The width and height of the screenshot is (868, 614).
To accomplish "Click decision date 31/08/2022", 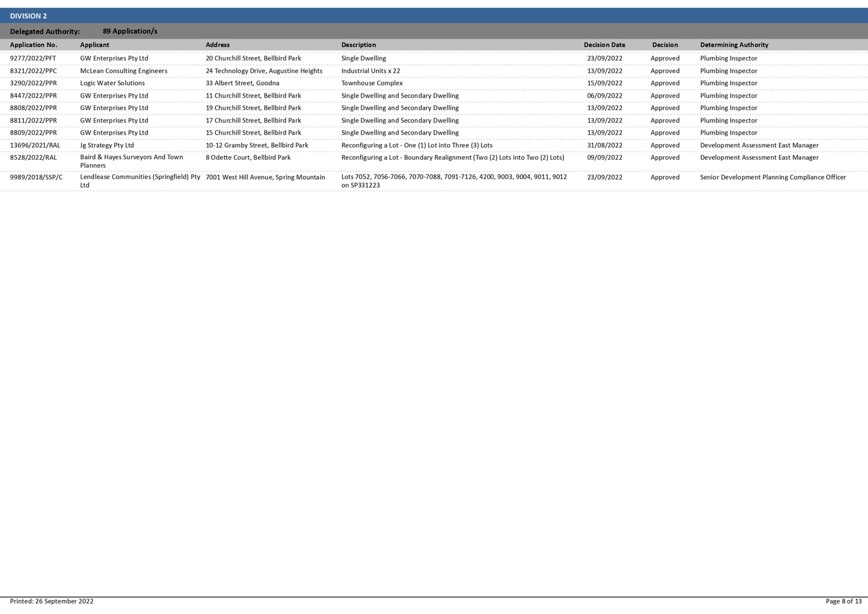I will 605,145.
